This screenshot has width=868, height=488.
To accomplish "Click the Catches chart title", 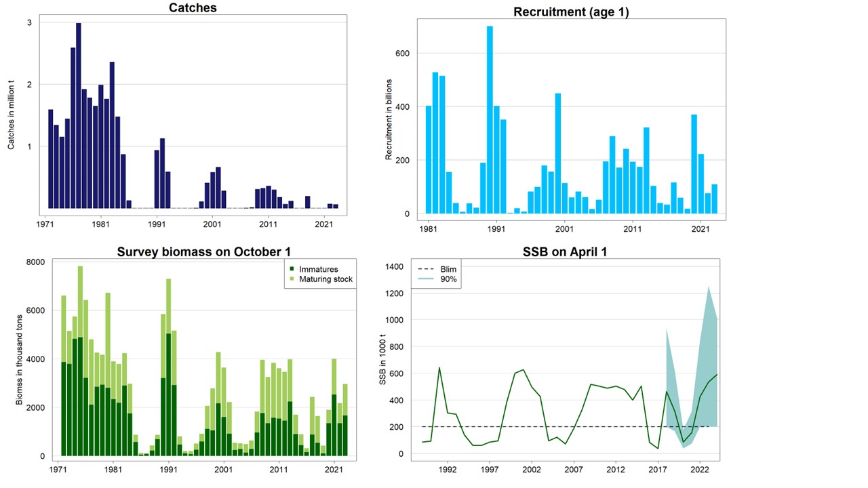I will tap(193, 8).
